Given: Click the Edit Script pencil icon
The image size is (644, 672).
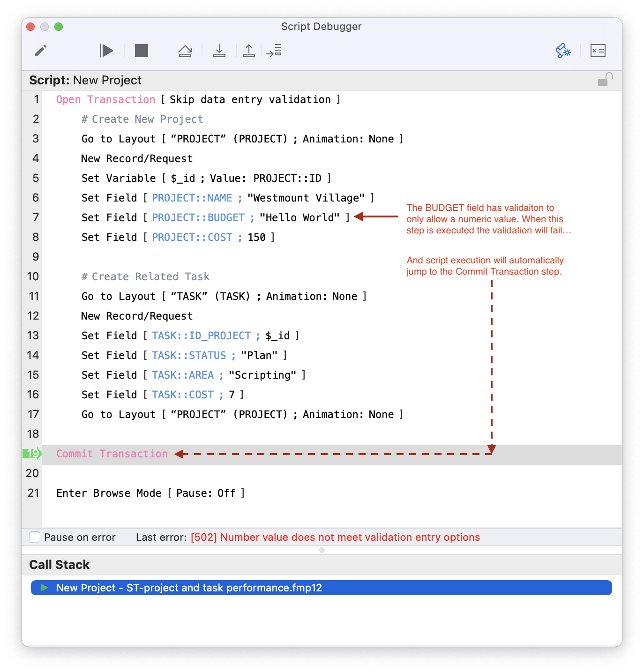Looking at the screenshot, I should click(41, 51).
